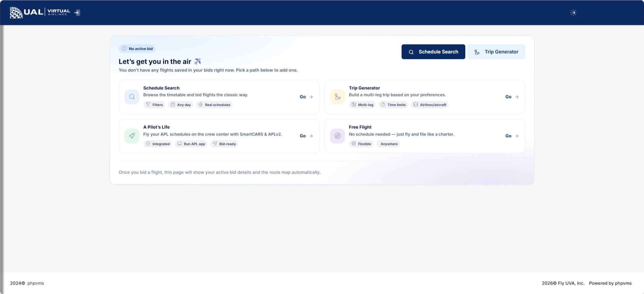The image size is (644, 294).
Task: Click the A Pilot's Life rocket icon
Action: click(x=132, y=136)
